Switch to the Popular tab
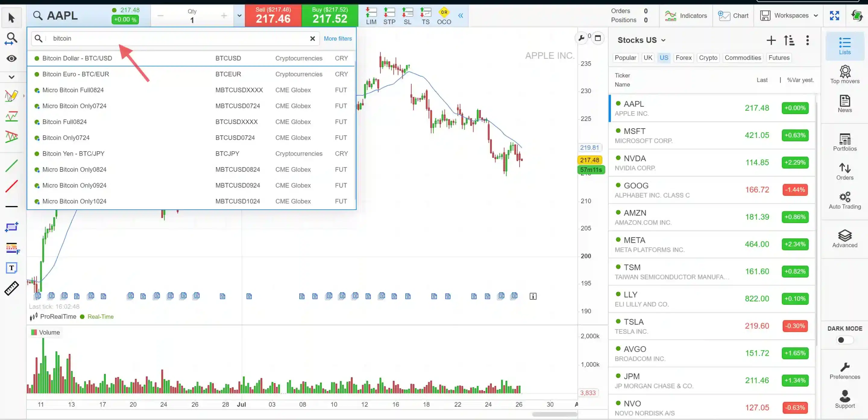The height and width of the screenshot is (420, 868). [625, 58]
